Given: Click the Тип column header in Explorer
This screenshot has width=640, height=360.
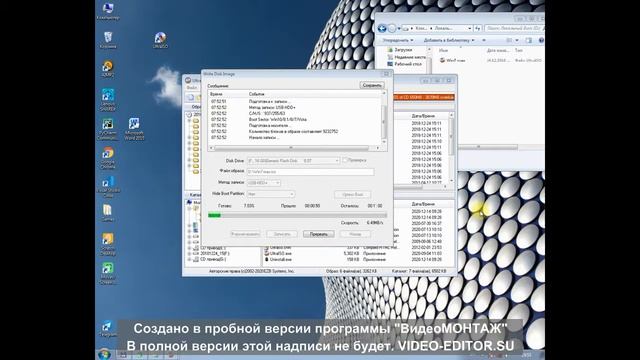Looking at the screenshot, I should [519, 50].
